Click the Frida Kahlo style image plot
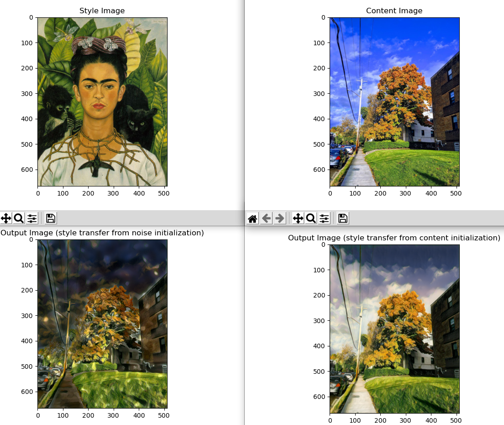The image size is (504, 425). pyautogui.click(x=103, y=101)
